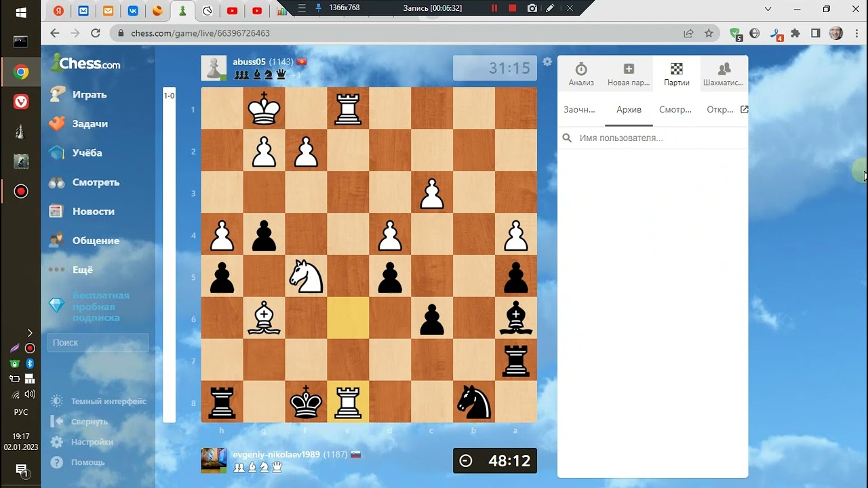Viewport: 868px width, 488px height.
Task: Click browser Back arrow
Action: pyautogui.click(x=55, y=33)
